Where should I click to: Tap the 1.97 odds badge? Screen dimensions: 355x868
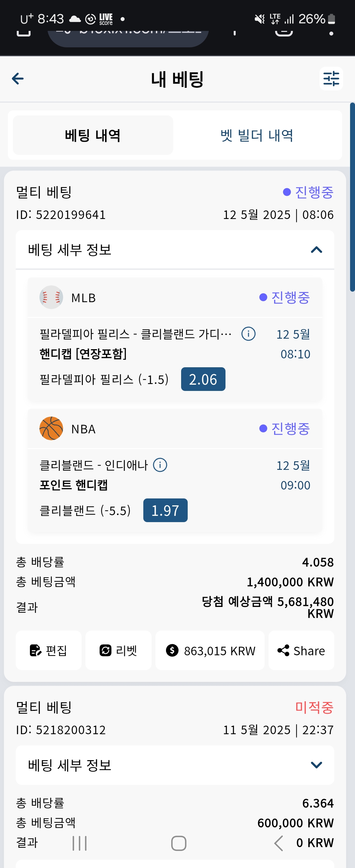pyautogui.click(x=165, y=510)
